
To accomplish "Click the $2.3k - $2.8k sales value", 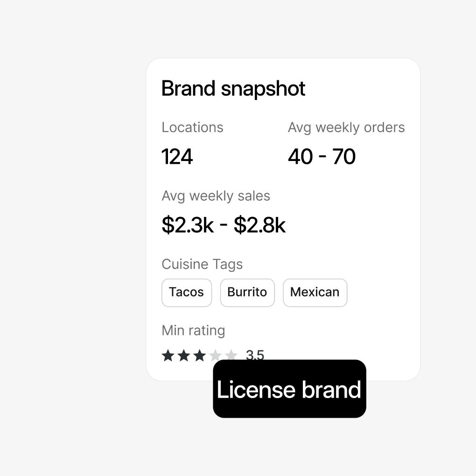I will point(224,225).
